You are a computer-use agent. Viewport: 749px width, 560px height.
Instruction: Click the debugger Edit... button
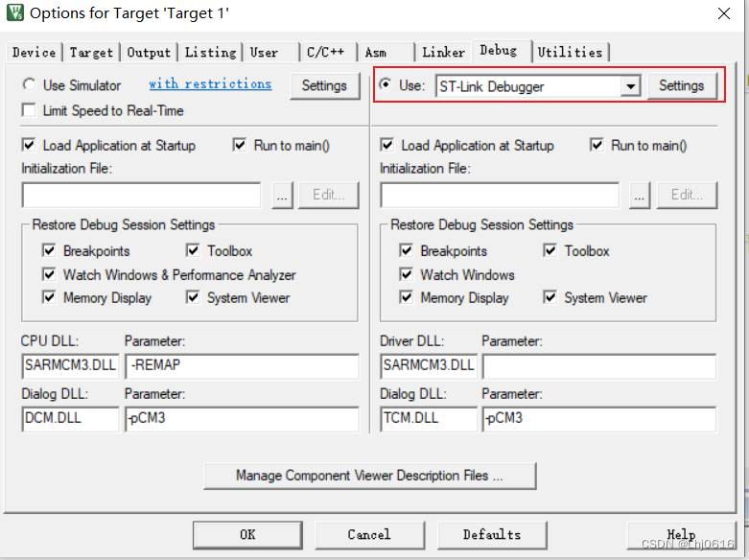pos(687,195)
